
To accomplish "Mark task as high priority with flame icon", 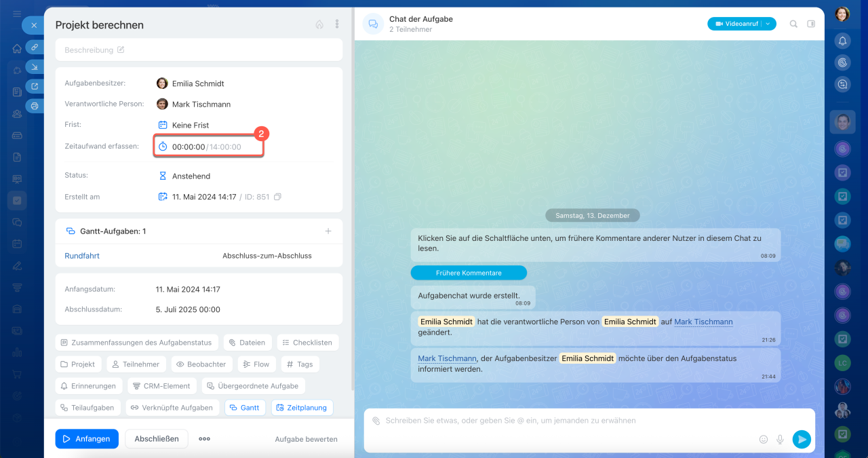I will click(x=319, y=24).
